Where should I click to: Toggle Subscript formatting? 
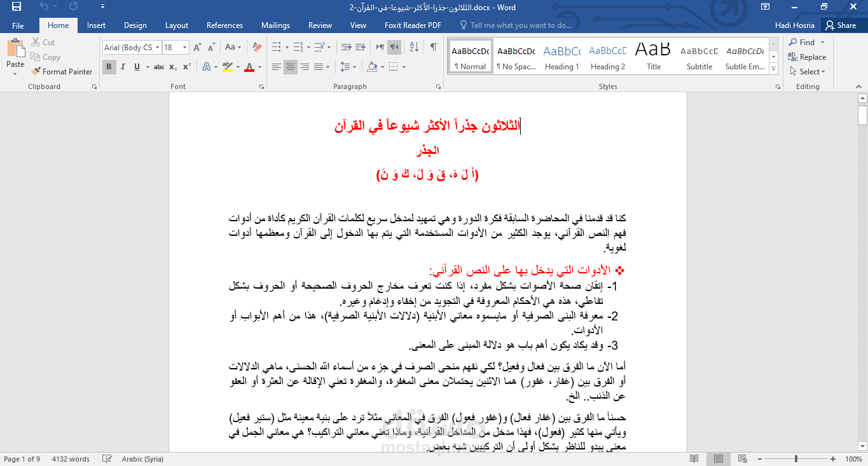174,67
